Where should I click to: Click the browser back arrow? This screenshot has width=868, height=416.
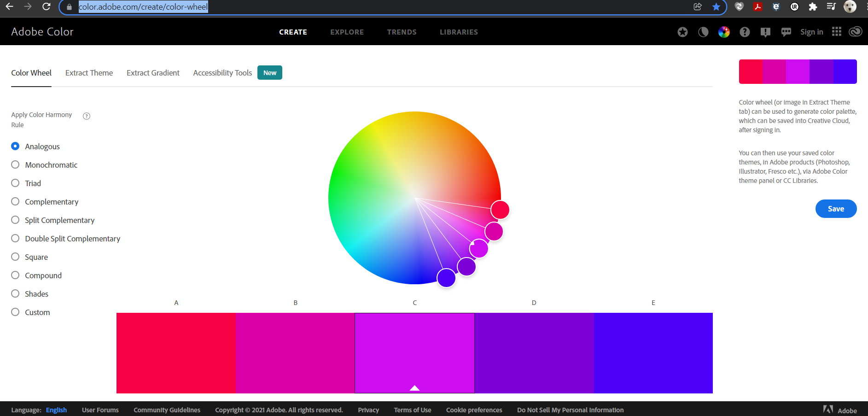click(9, 6)
